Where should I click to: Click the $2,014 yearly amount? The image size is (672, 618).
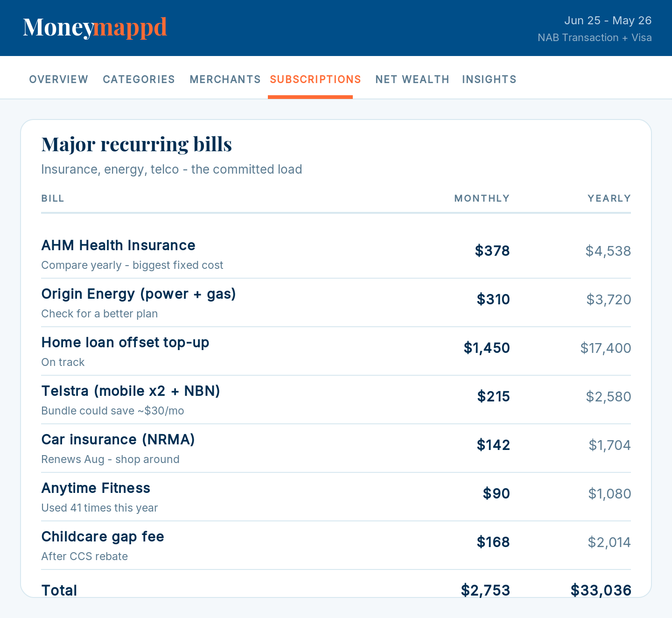point(609,542)
